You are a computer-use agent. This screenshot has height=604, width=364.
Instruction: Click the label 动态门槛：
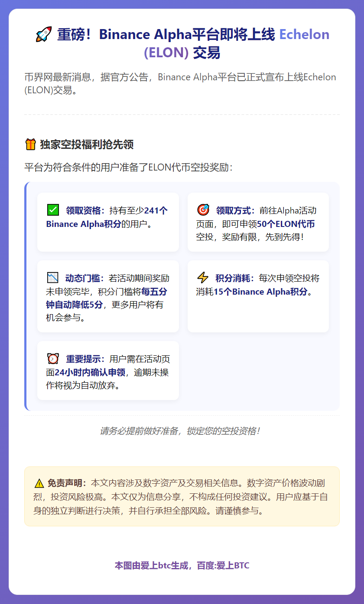[x=85, y=278]
